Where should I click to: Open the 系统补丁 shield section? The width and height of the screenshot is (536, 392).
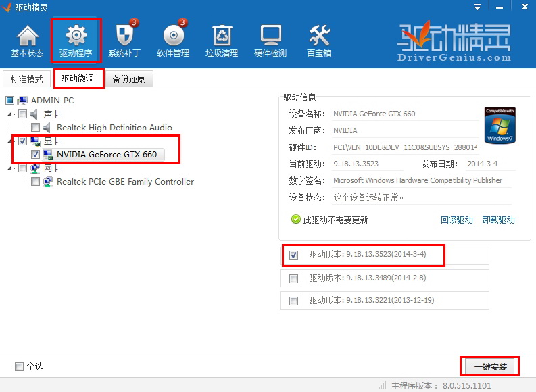coord(124,41)
